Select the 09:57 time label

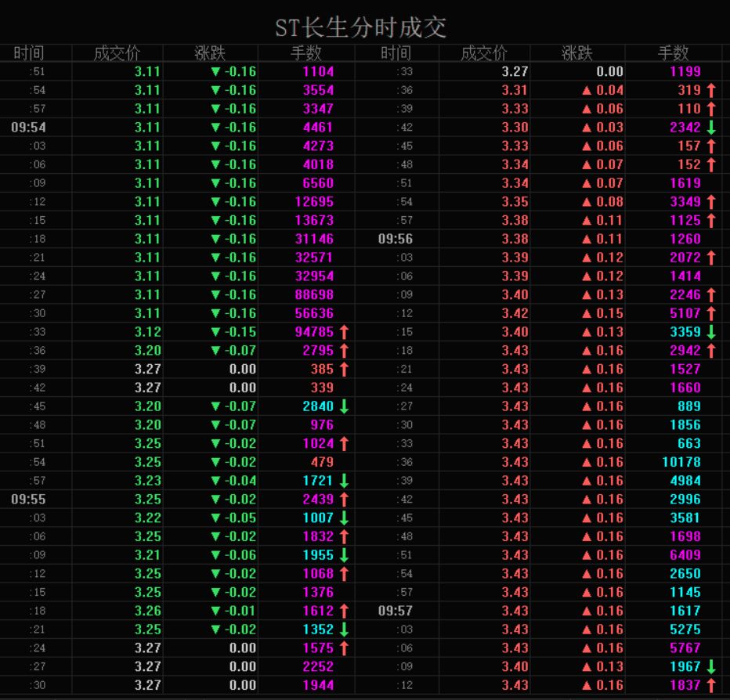point(396,611)
